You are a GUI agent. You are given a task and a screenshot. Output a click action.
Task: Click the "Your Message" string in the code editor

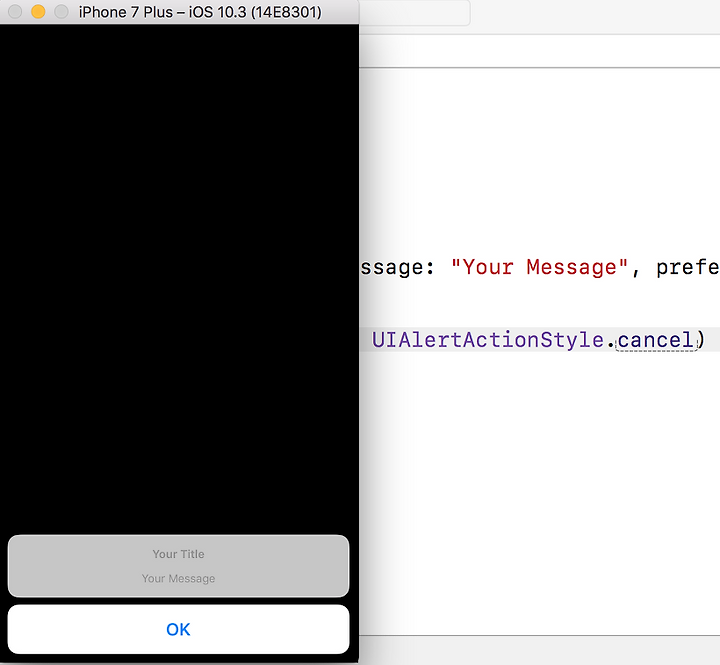[540, 267]
